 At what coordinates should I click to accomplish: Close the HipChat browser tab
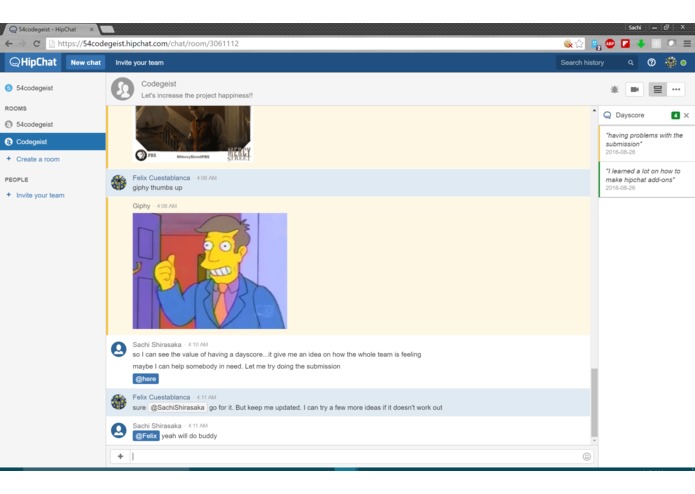click(x=91, y=29)
